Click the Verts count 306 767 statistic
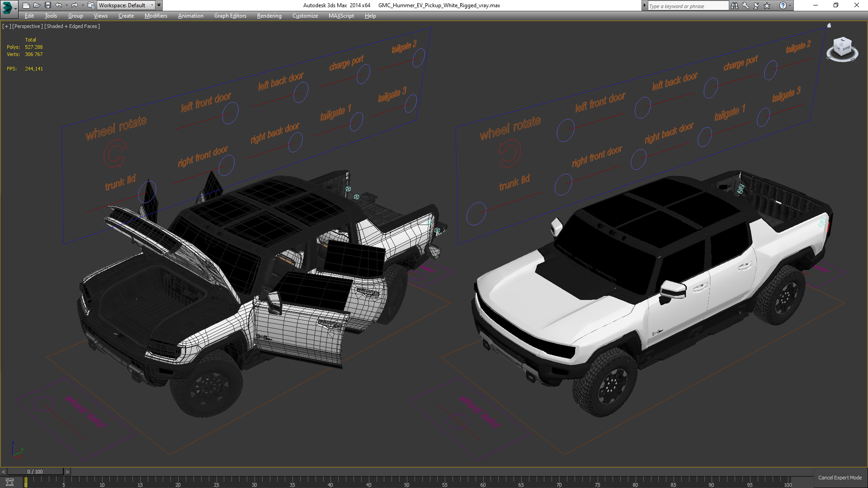The image size is (868, 488). coord(34,54)
